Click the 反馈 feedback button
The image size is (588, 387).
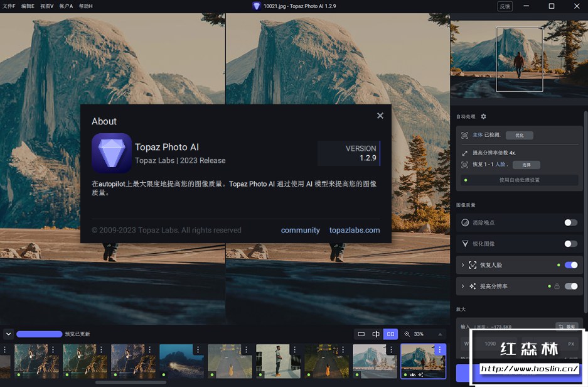pos(505,6)
